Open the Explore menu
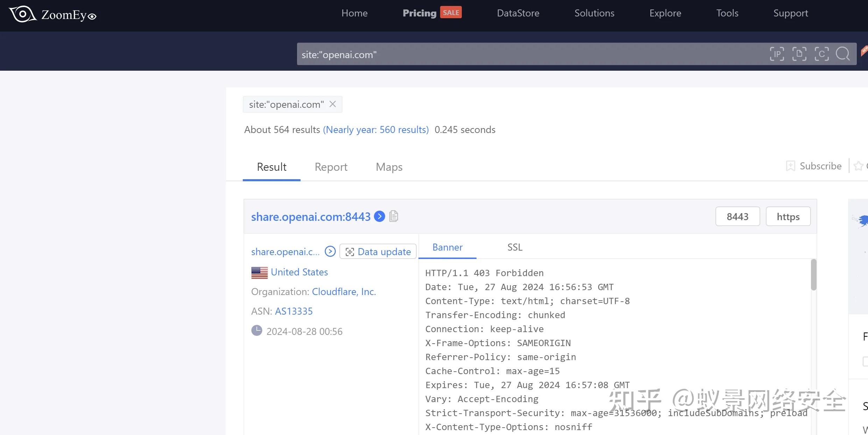This screenshot has width=868, height=435. 665,13
